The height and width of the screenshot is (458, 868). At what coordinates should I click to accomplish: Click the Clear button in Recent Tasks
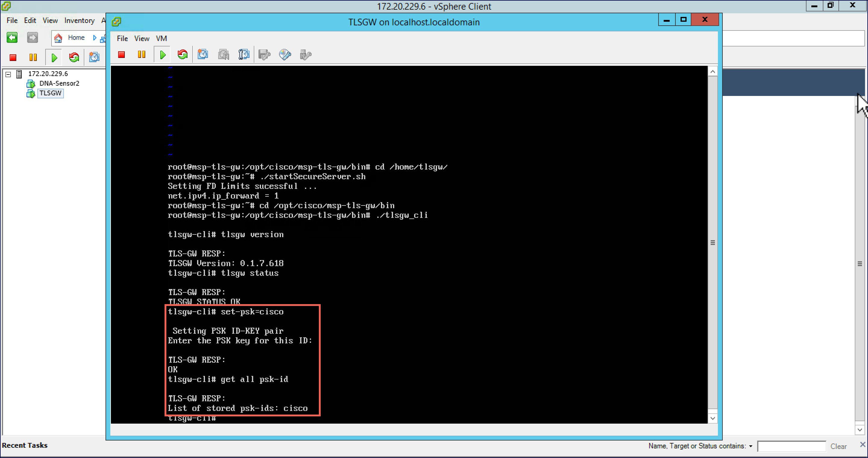(838, 446)
